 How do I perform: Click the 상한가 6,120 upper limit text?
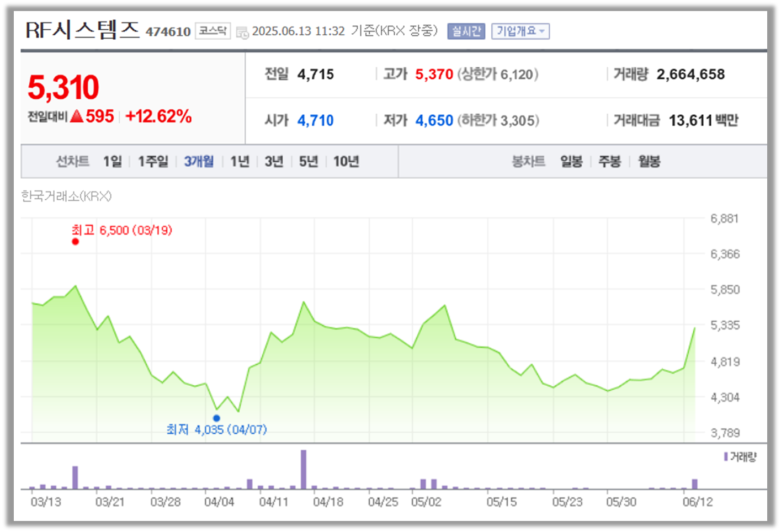[x=498, y=74]
